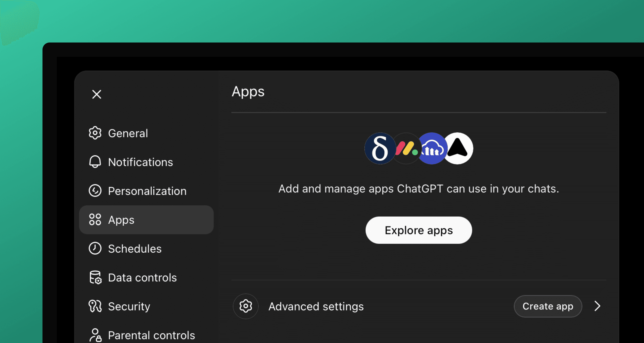This screenshot has width=644, height=343.
Task: Click the Advanced settings gear icon
Action: point(246,306)
